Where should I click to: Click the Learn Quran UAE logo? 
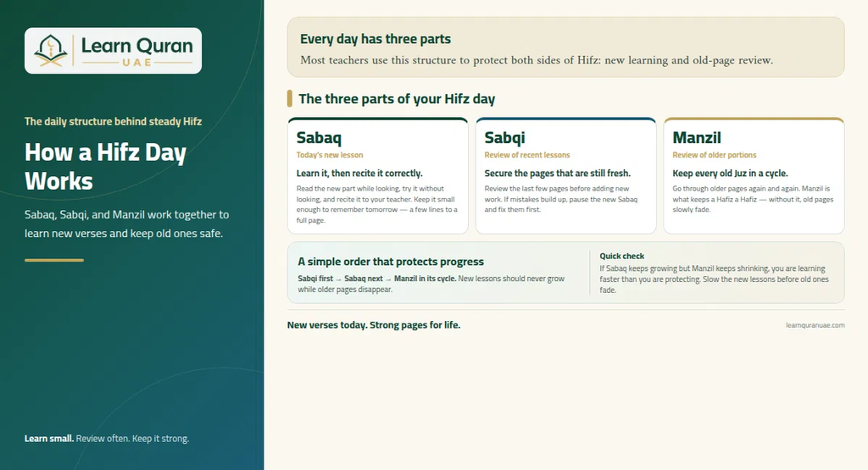(x=113, y=51)
